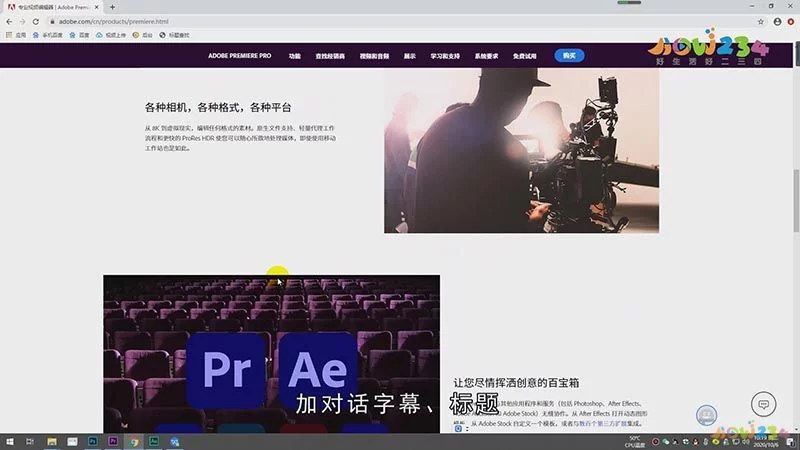Click the Pr app icon in cinema image
The width and height of the screenshot is (800, 450).
pos(227,370)
